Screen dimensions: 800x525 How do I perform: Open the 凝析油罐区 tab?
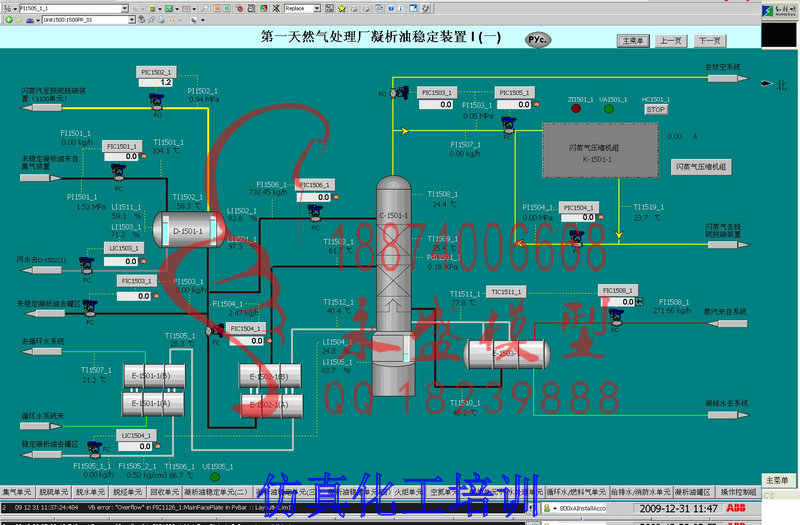point(692,492)
